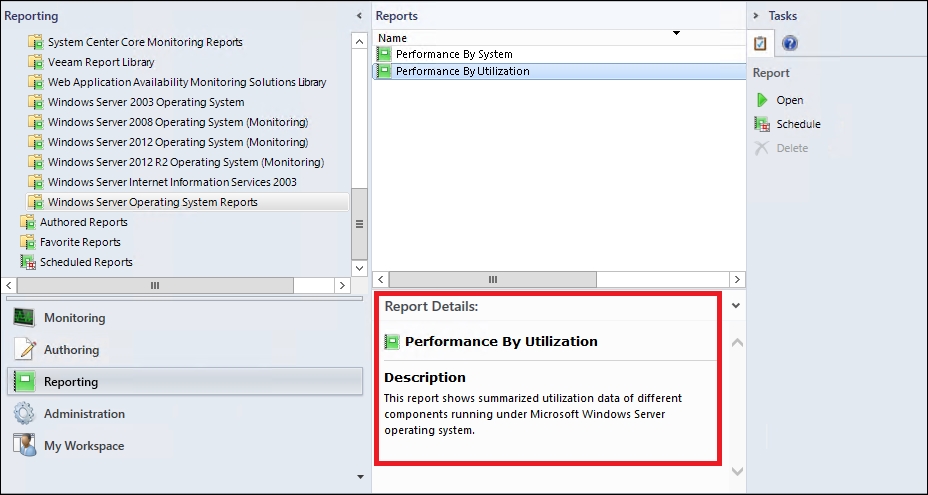Open the blue Help question mark tab
928x495 pixels.
790,43
